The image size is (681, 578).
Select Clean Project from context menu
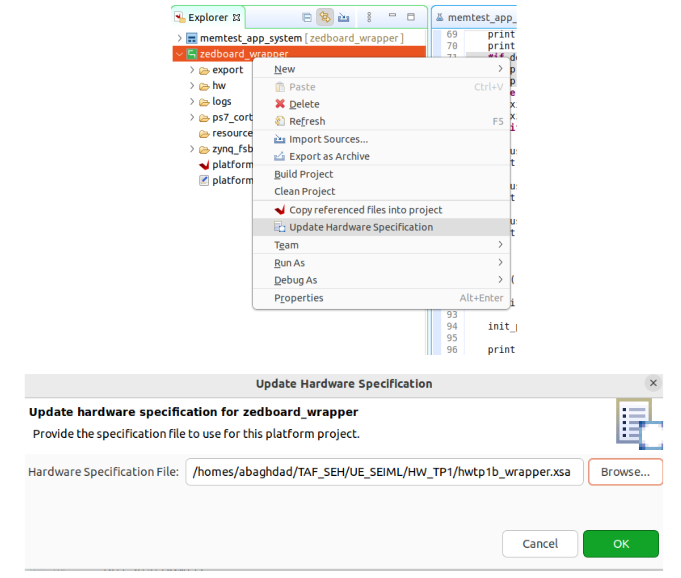coord(381,192)
